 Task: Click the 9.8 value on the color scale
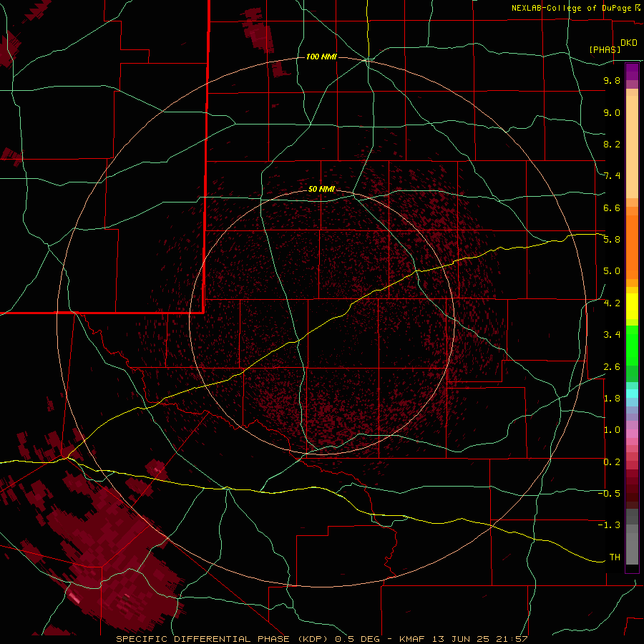612,80
